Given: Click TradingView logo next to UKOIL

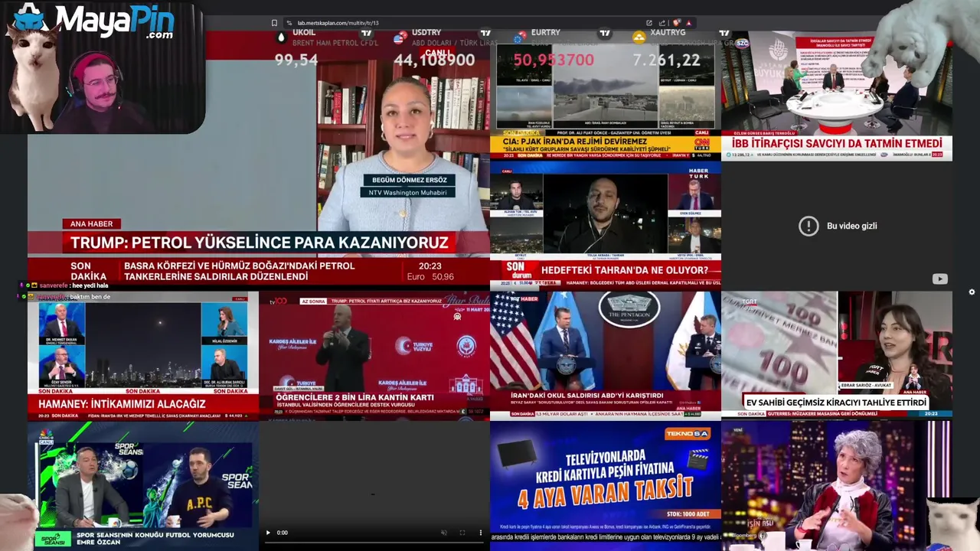Looking at the screenshot, I should coord(366,34).
